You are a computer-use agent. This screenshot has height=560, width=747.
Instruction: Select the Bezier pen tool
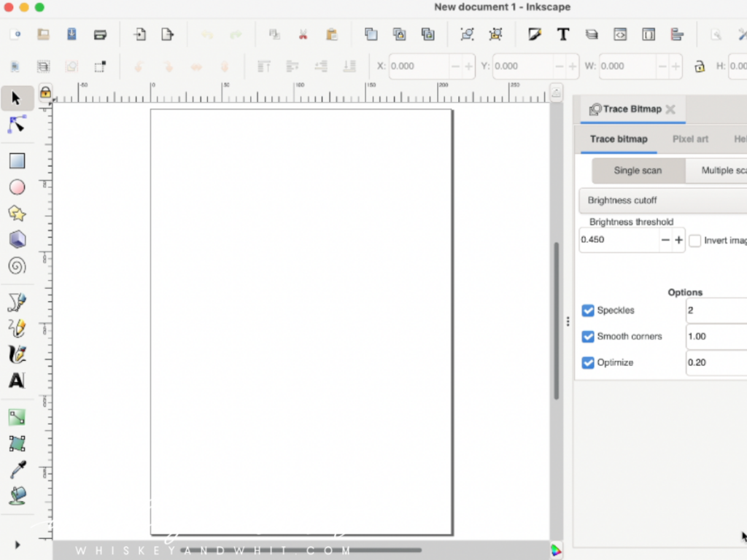tap(18, 302)
